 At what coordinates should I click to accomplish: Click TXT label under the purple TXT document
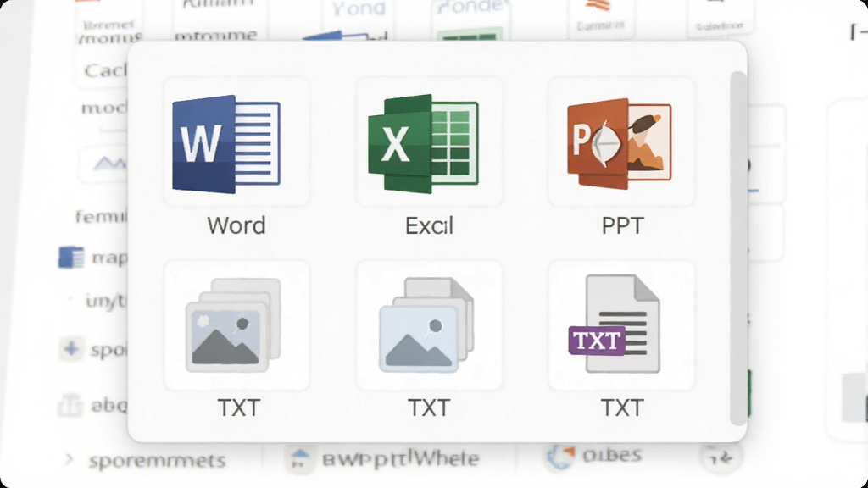click(x=622, y=408)
